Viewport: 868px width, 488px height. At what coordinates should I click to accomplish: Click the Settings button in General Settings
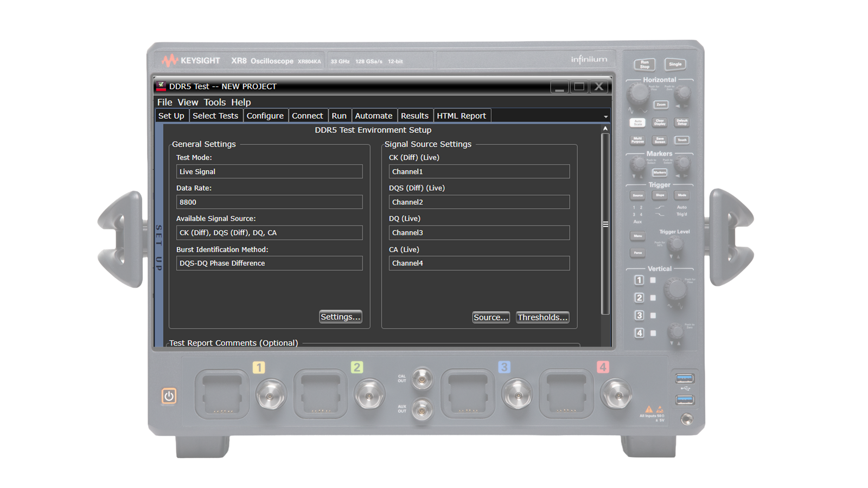[x=340, y=317]
